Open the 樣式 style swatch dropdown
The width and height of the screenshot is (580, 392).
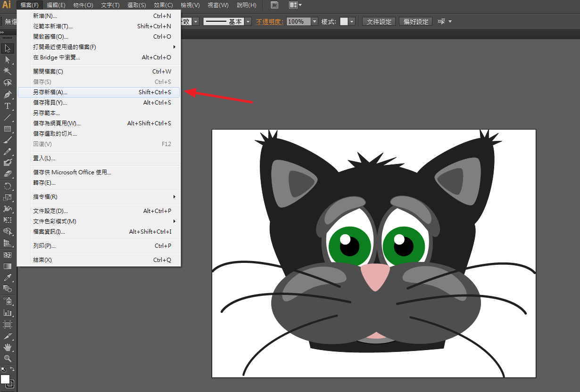pyautogui.click(x=352, y=22)
